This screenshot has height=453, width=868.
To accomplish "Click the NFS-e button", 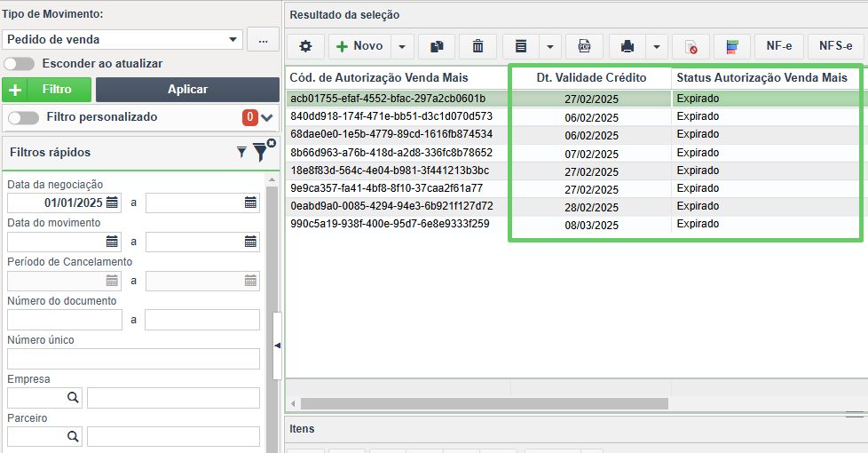I will pyautogui.click(x=835, y=46).
